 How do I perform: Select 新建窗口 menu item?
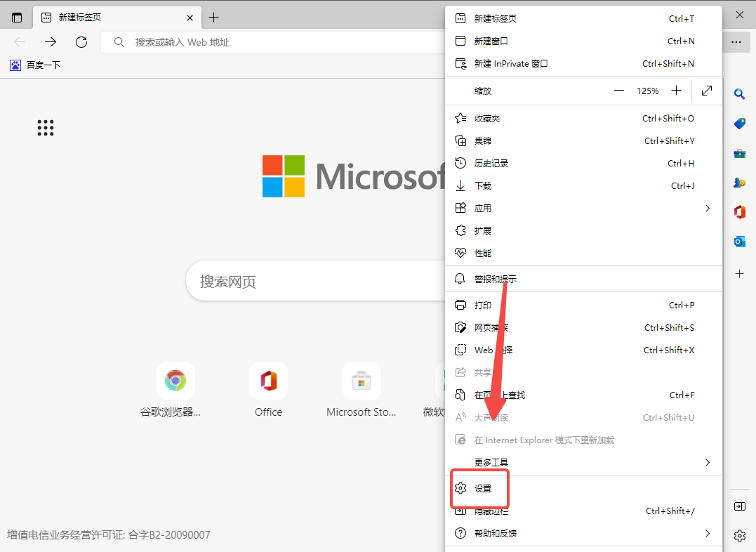click(583, 41)
